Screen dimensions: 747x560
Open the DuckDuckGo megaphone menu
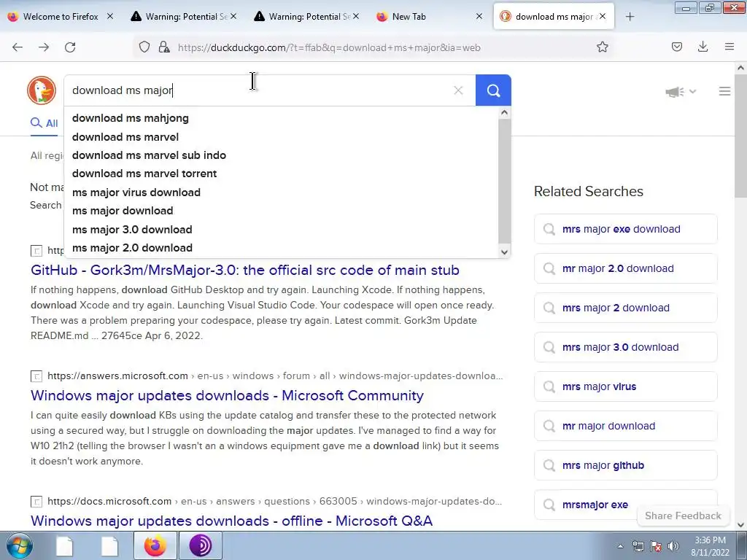[681, 91]
